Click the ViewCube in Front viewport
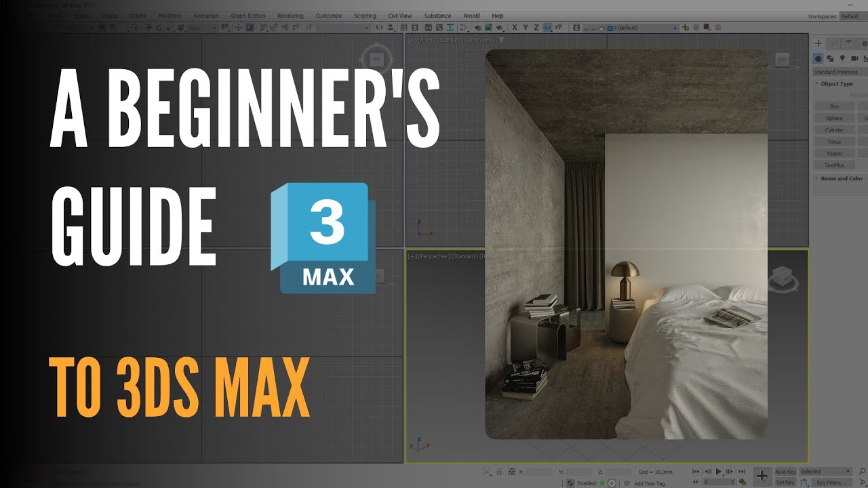868x488 pixels. tap(782, 59)
